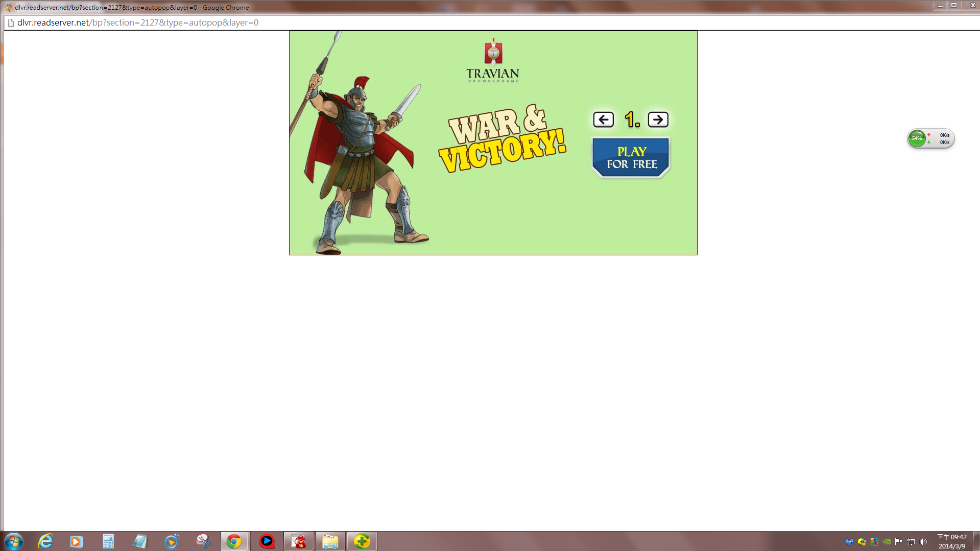
Task: Open Windows Media Player from the taskbar
Action: click(77, 541)
